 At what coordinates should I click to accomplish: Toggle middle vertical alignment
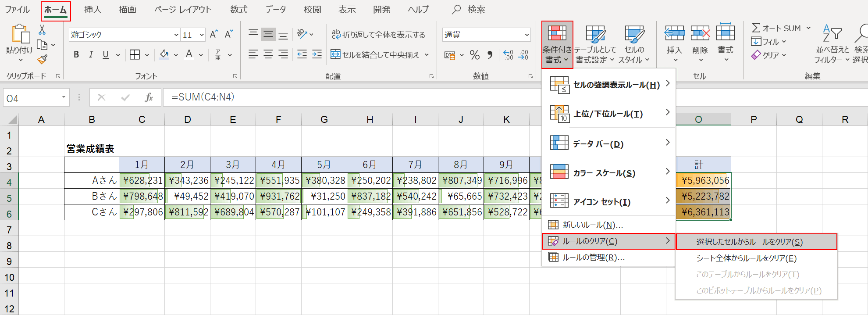click(x=268, y=34)
